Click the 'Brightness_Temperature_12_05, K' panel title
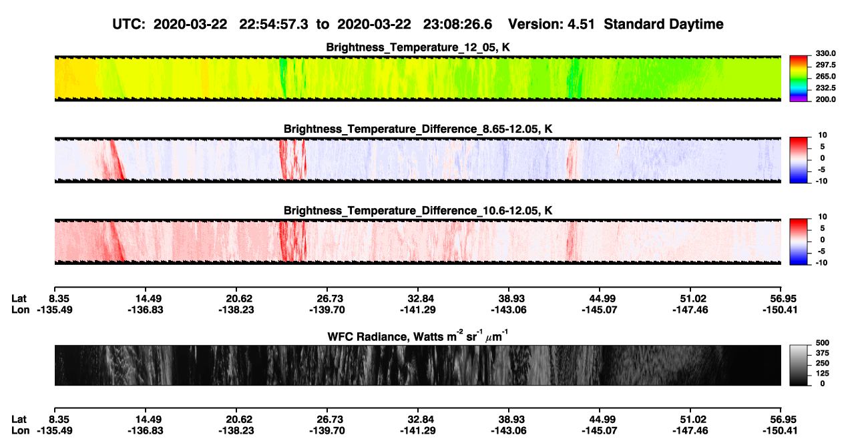 pyautogui.click(x=418, y=47)
